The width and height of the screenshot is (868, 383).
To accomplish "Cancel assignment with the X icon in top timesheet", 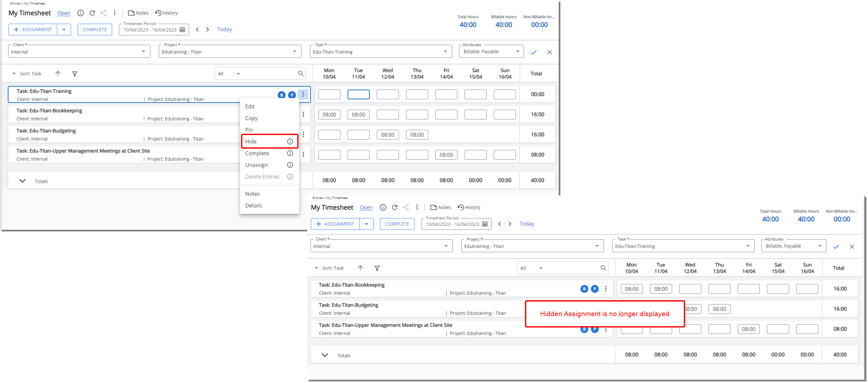I will point(550,52).
